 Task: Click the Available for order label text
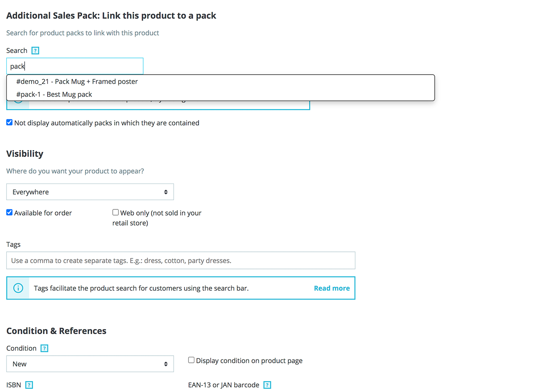coord(43,213)
